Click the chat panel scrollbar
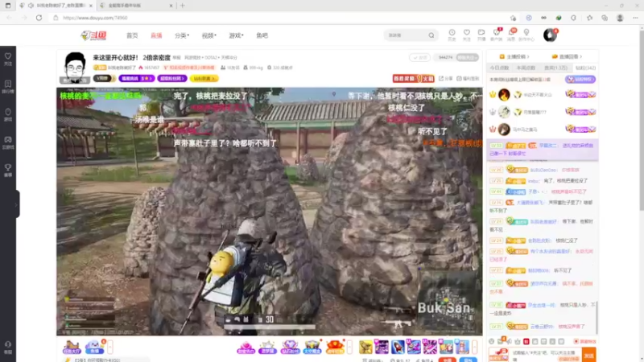Viewport: 644px width, 362px height. (597, 318)
